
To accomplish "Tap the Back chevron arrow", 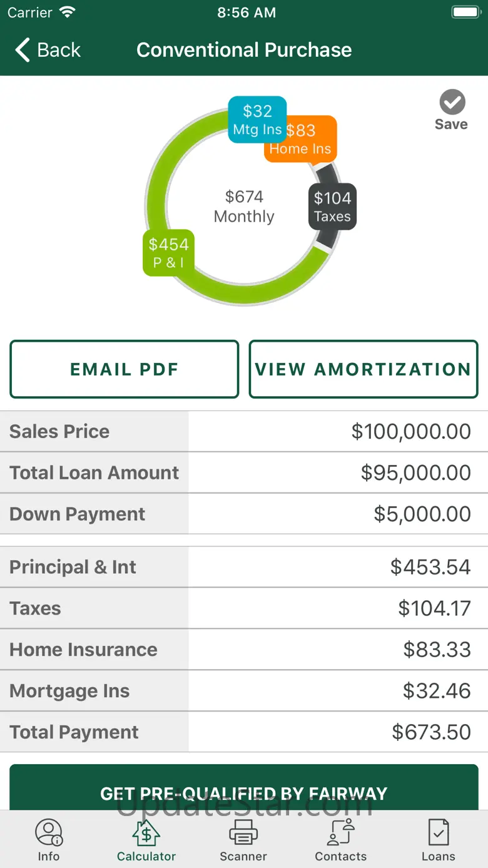I will point(23,50).
